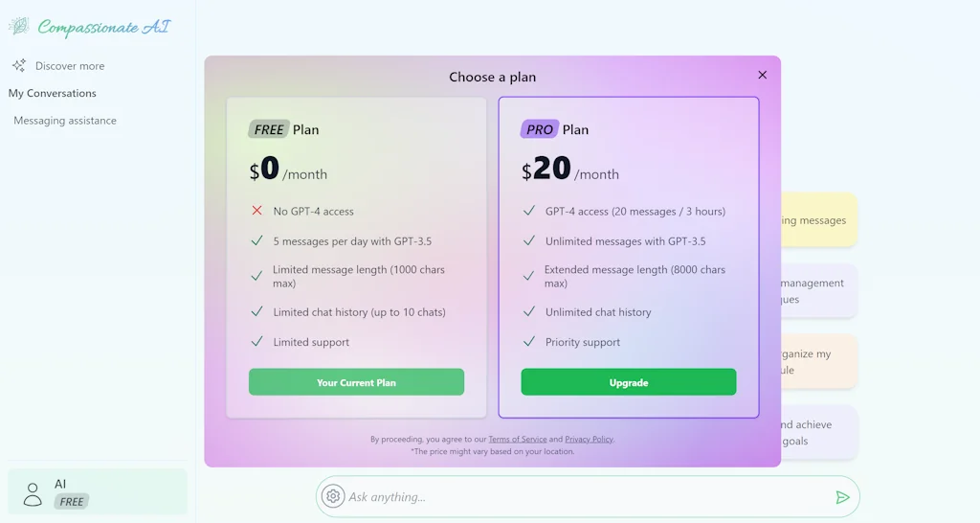Click the settings gear in the input bar

(333, 496)
